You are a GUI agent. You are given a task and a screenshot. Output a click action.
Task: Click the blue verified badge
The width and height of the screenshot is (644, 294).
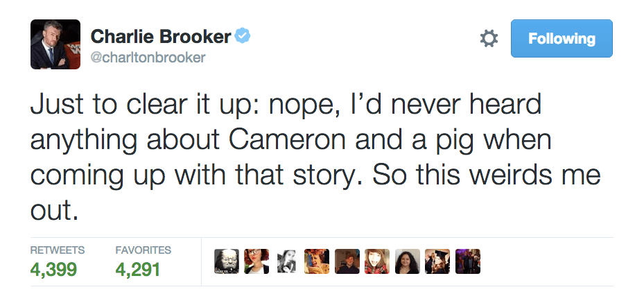(x=242, y=36)
